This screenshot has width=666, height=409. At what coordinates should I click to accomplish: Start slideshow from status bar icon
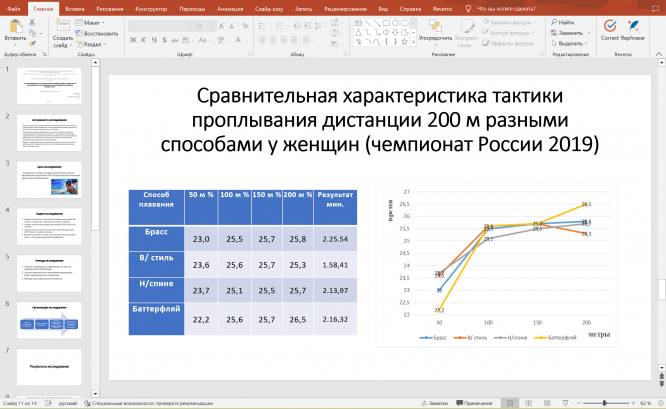565,403
